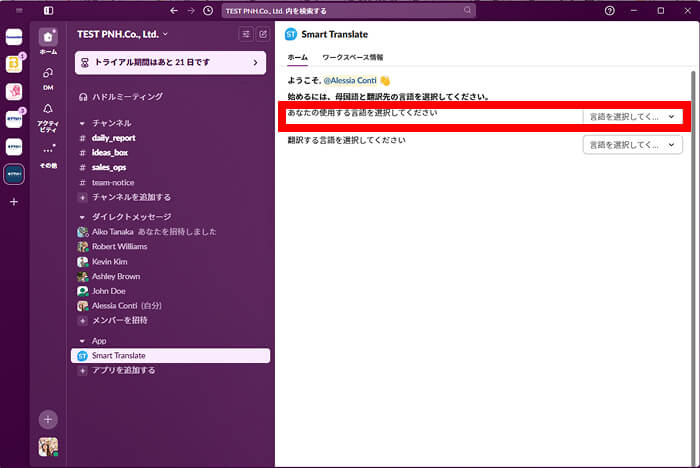Select the dark active workspace icon
Image resolution: width=700 pixels, height=468 pixels.
point(14,174)
